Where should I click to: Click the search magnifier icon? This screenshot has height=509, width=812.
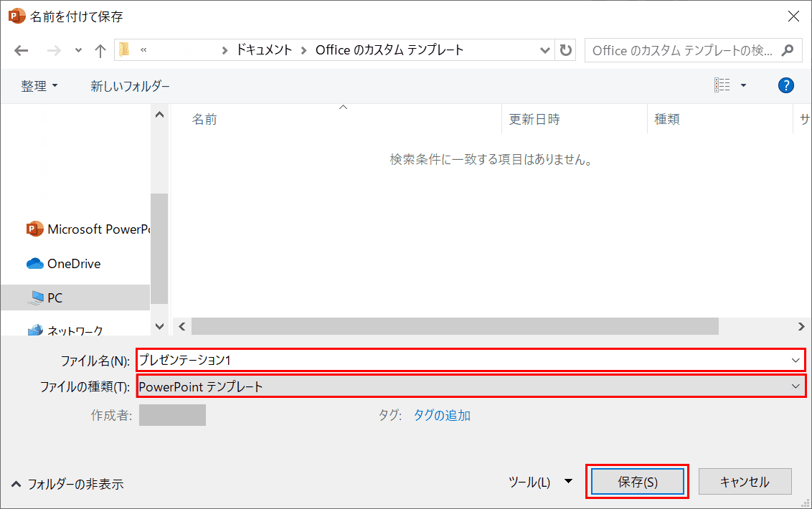click(788, 50)
